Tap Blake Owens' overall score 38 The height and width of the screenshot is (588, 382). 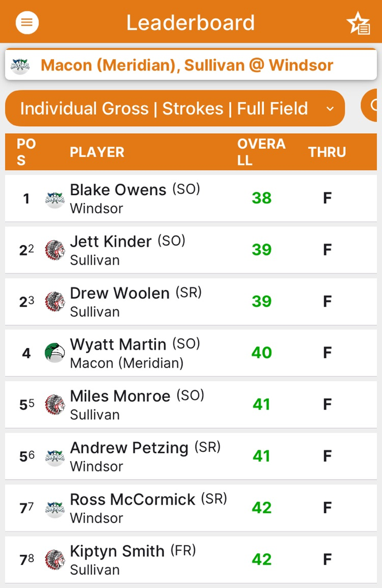click(x=262, y=198)
